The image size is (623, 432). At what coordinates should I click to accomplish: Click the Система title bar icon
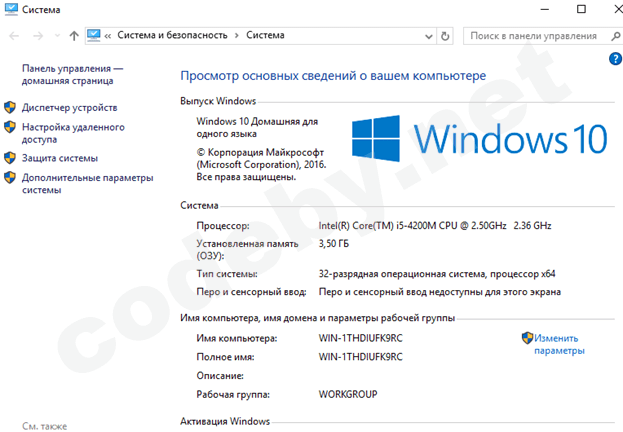point(11,9)
